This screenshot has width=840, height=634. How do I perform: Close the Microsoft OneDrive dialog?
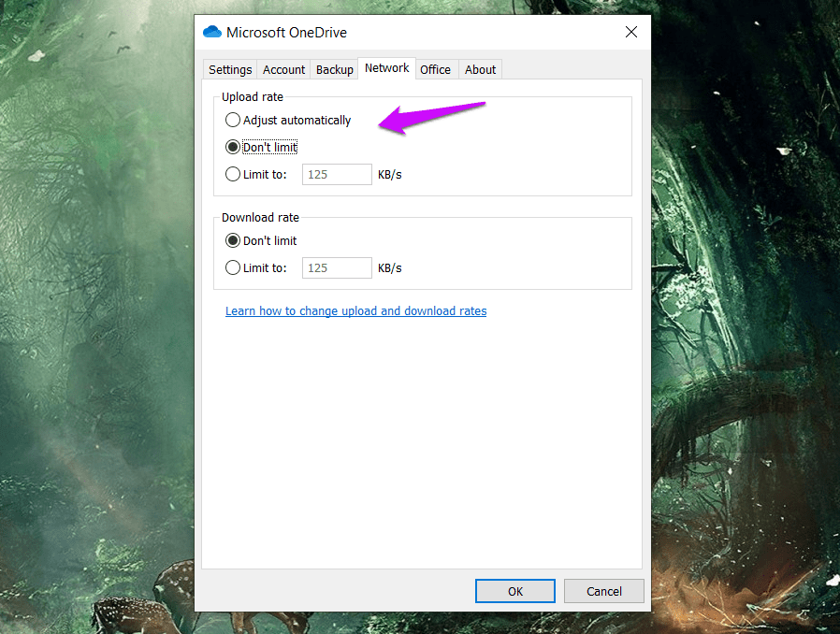click(x=631, y=32)
